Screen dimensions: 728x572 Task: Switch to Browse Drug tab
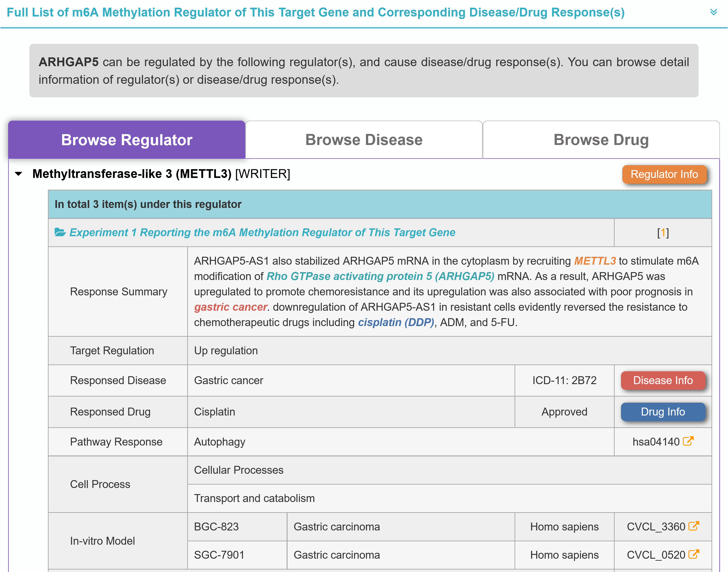[601, 140]
